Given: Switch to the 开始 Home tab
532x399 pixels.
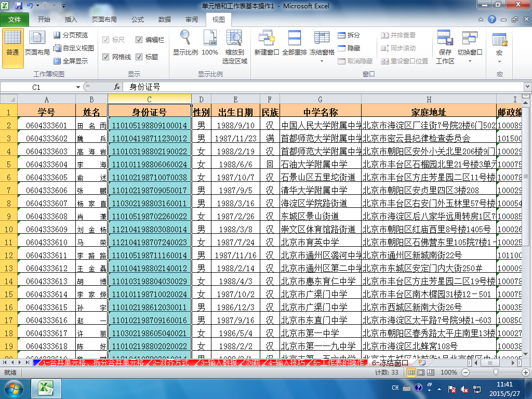Looking at the screenshot, I should tap(44, 20).
